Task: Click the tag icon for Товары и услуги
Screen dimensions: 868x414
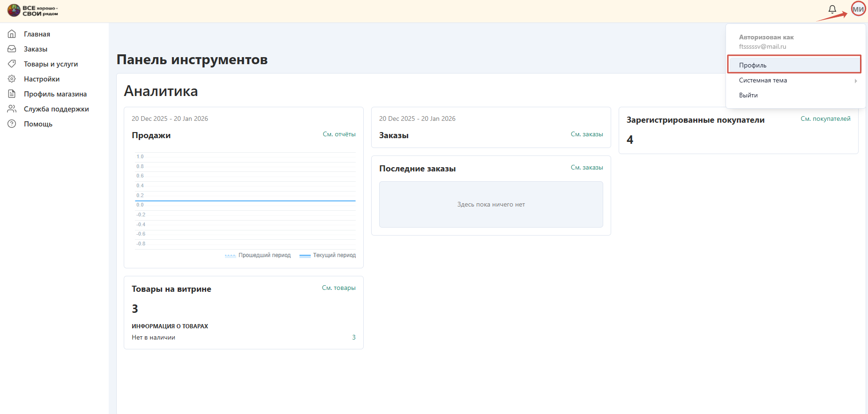Action: coord(12,64)
